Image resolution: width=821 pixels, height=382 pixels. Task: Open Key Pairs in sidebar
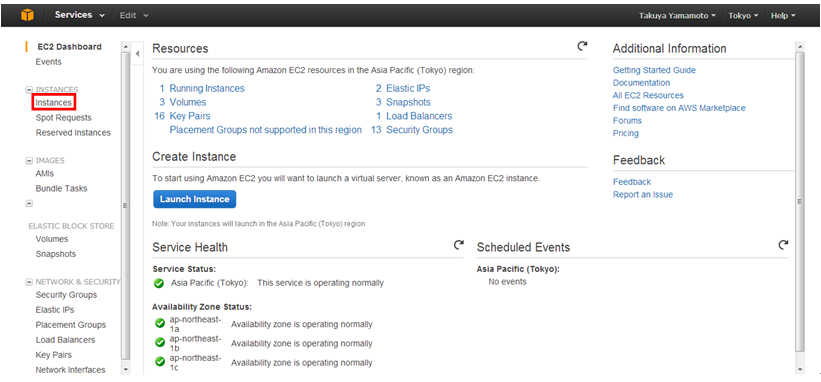pyautogui.click(x=53, y=355)
